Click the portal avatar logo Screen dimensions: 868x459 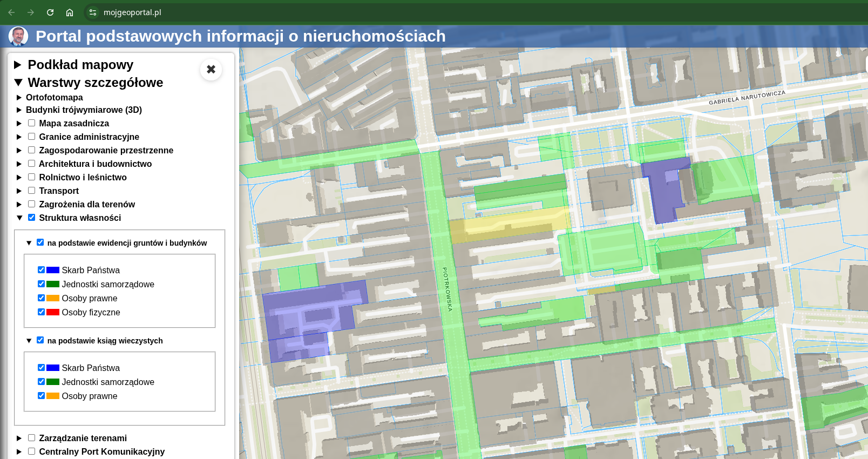coord(18,36)
